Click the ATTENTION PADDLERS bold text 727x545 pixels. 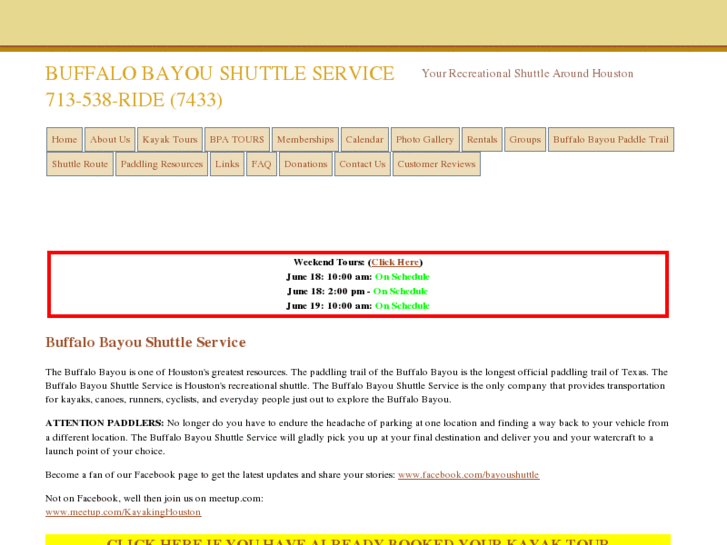(104, 423)
